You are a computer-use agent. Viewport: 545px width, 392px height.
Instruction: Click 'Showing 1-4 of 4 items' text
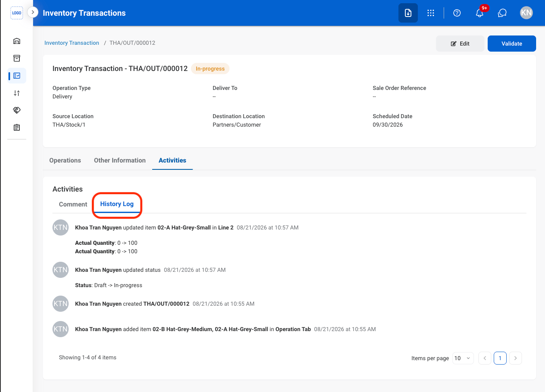point(88,357)
